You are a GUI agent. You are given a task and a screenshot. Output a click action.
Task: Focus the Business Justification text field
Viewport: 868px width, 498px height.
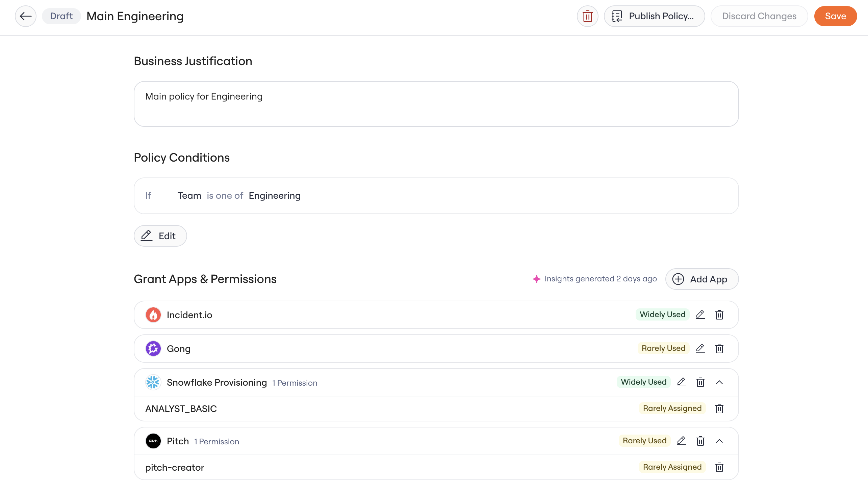click(436, 104)
